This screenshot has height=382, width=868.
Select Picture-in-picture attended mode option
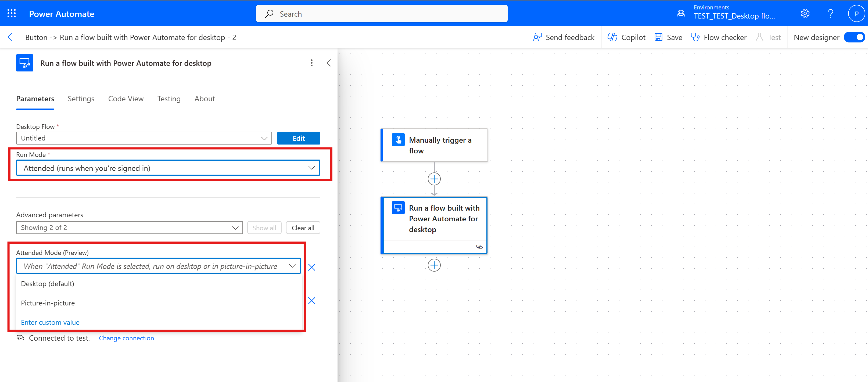point(48,303)
